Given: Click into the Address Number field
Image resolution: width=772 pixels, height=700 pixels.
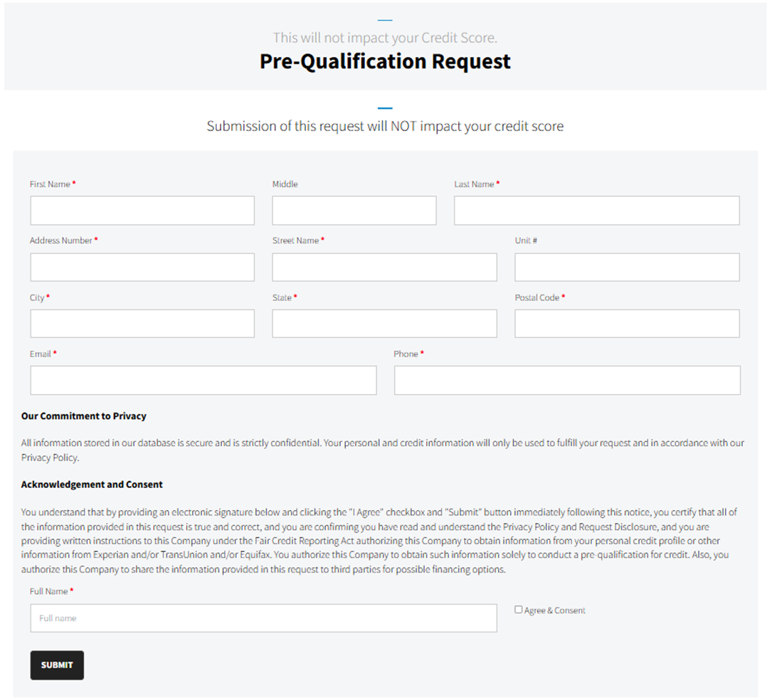Looking at the screenshot, I should [x=142, y=267].
